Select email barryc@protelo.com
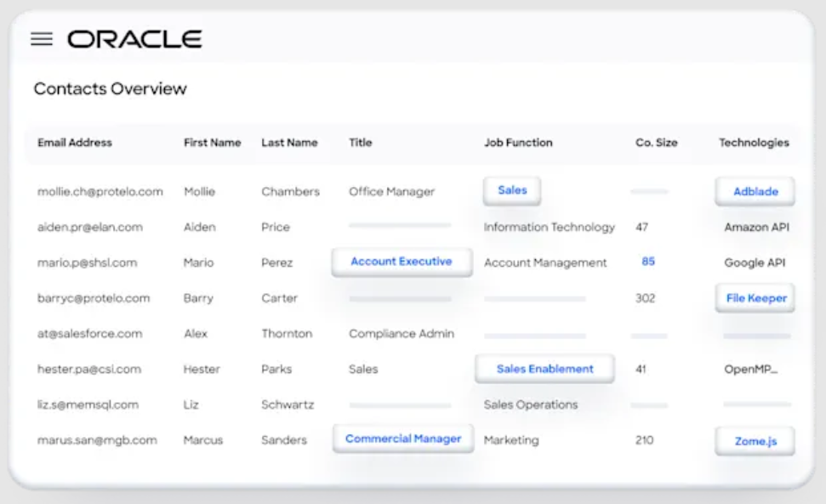 (94, 298)
